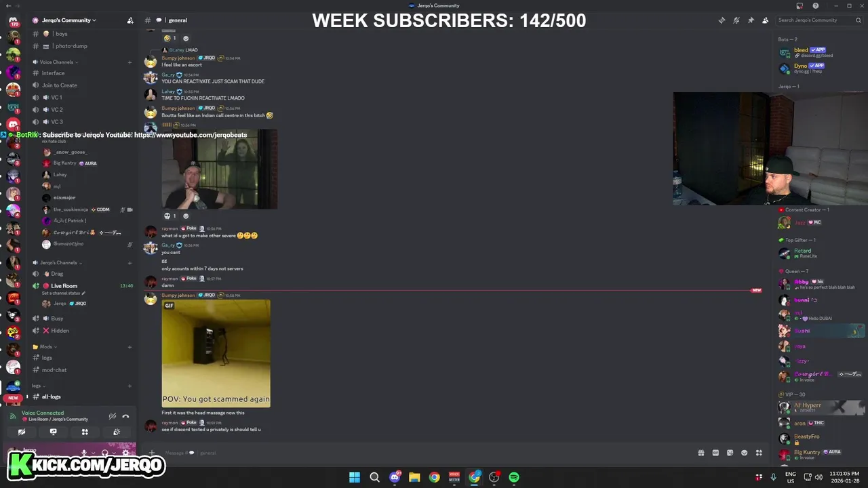Open Activities launcher in voice panel
Viewport: 868px width, 488px height.
click(85, 432)
